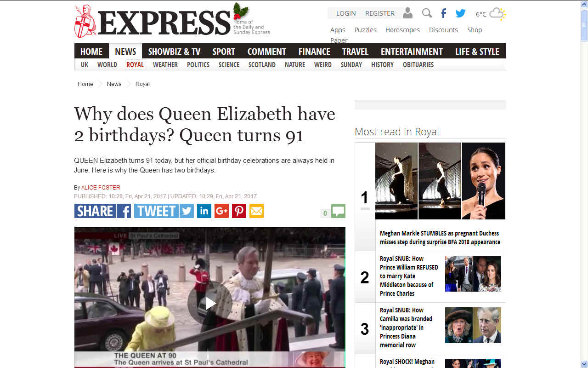588x368 pixels.
Task: Go to the Finance section
Action: (314, 52)
